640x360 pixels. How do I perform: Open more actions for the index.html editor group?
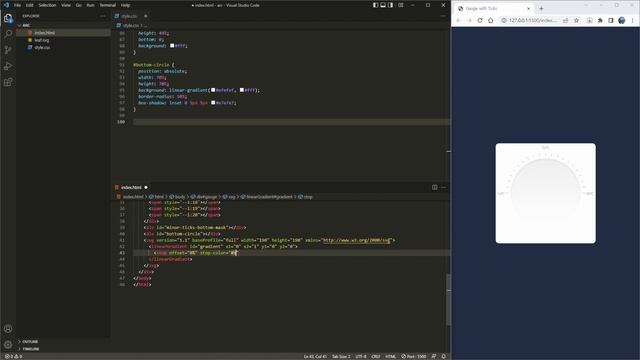pyautogui.click(x=444, y=187)
